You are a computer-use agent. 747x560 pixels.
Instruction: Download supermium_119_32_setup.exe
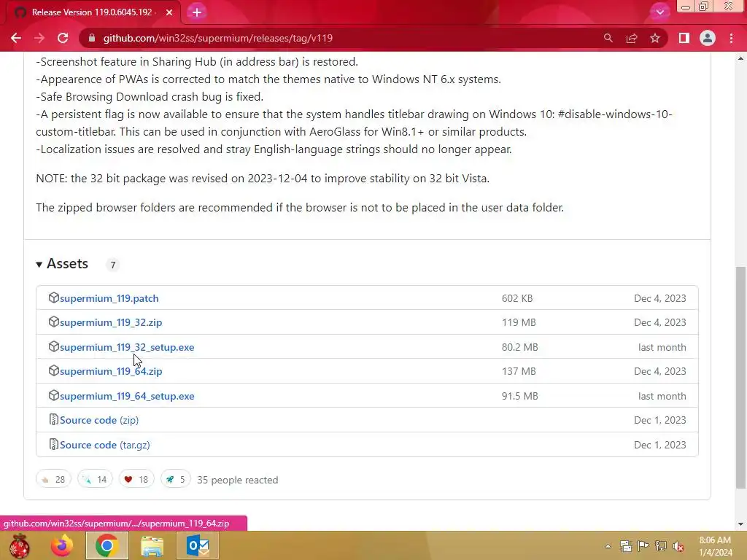(x=127, y=347)
